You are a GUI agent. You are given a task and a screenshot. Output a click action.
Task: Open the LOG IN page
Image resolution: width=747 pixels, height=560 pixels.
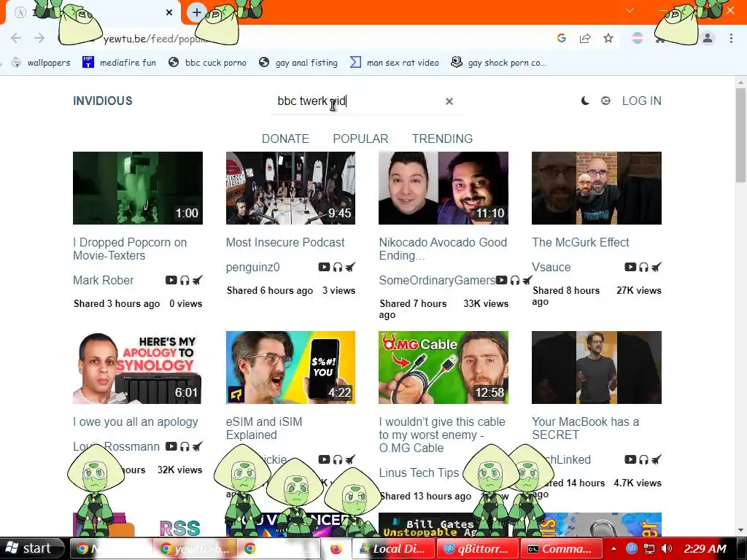click(641, 101)
